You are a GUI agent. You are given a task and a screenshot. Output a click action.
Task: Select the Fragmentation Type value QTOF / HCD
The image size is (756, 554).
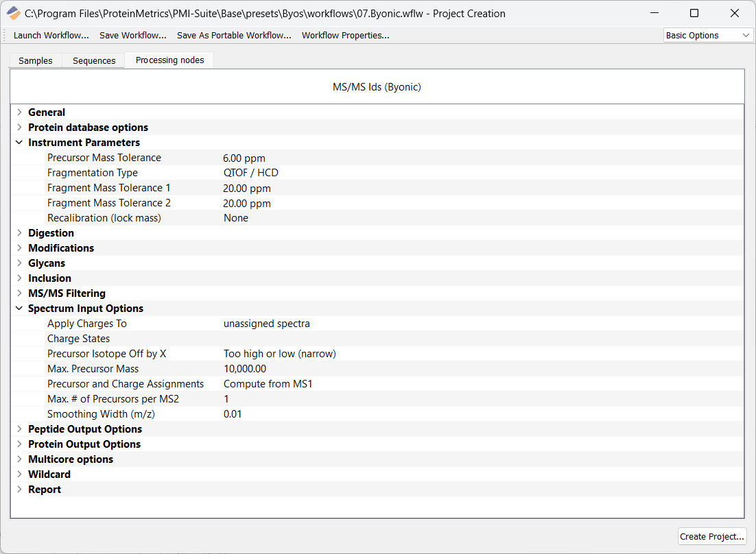click(251, 172)
